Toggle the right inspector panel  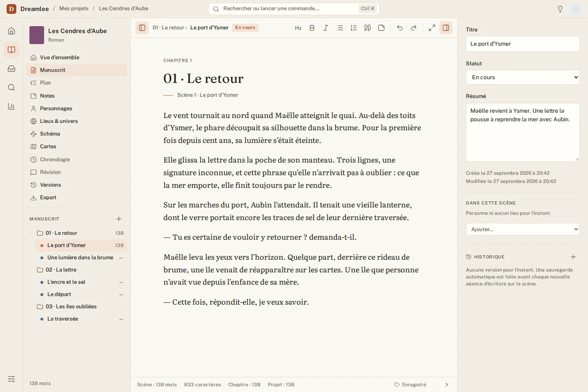(x=446, y=28)
